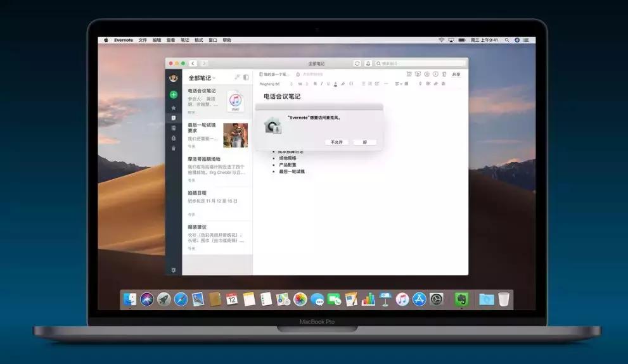Viewport: 628px width, 364px height.
Task: Open App Store from the Dock
Action: [x=420, y=299]
